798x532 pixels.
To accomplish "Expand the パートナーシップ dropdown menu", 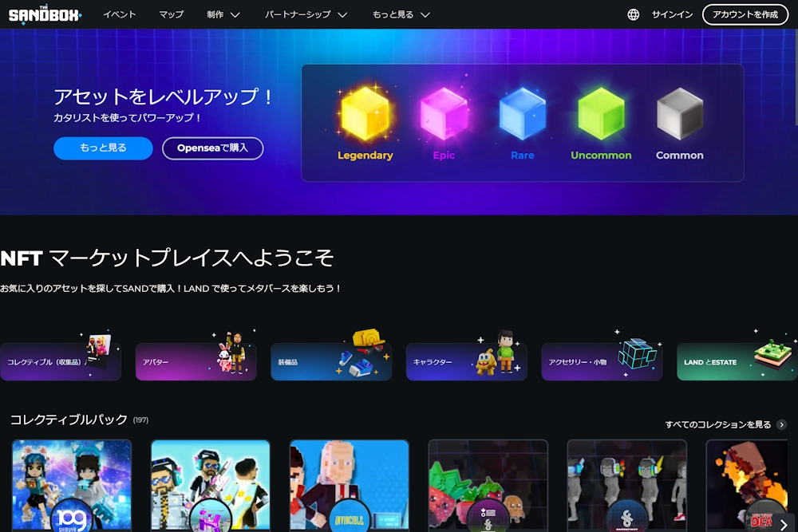I will point(306,14).
